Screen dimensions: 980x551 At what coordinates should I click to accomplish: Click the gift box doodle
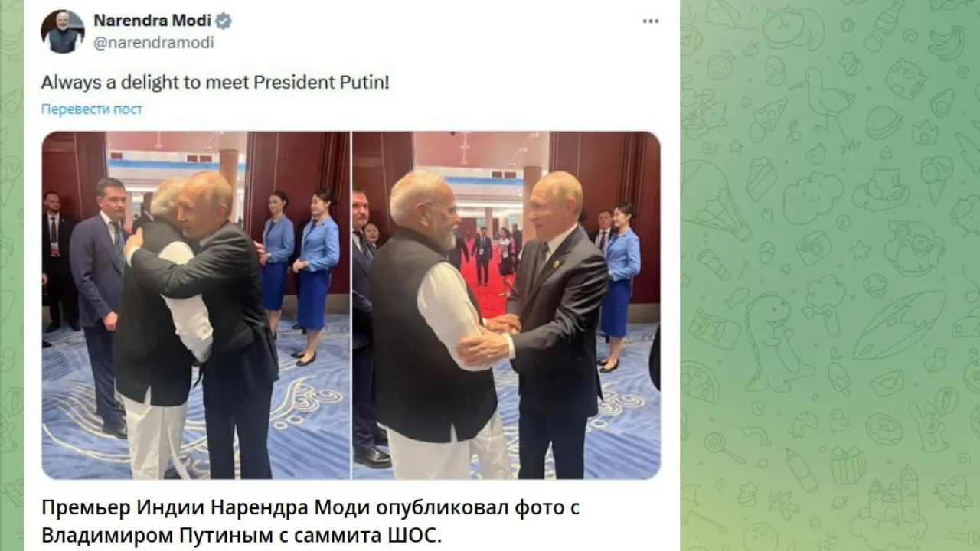point(848,465)
